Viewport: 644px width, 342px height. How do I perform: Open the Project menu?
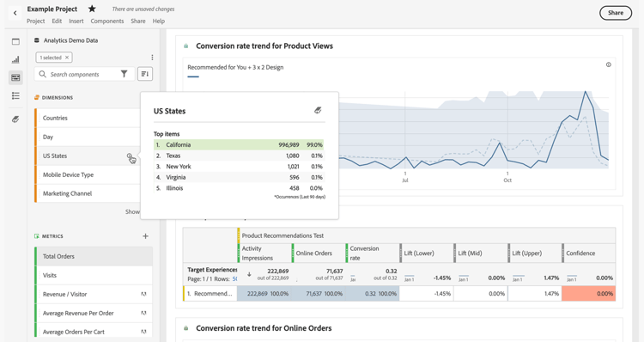point(36,21)
